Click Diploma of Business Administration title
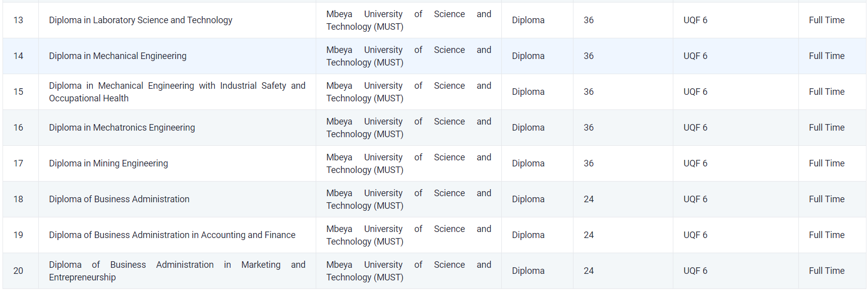Viewport: 868px width, 291px height. coord(119,199)
